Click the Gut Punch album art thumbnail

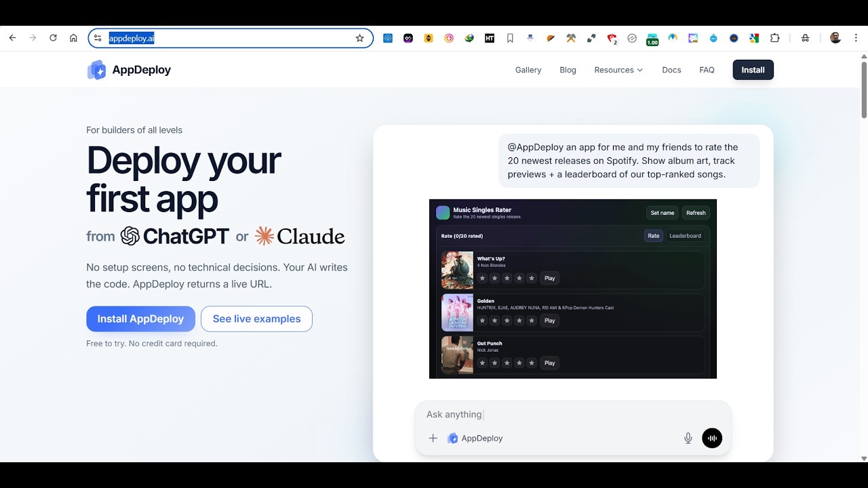pos(457,354)
